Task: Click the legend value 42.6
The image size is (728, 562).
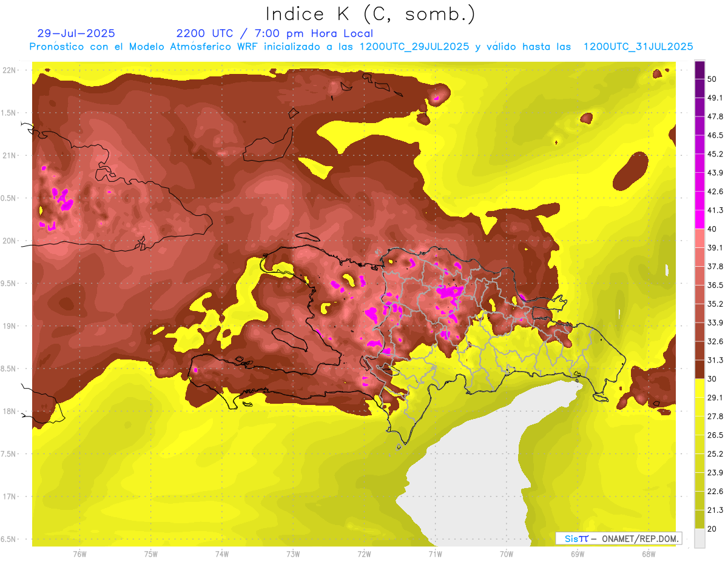Action: coord(715,192)
